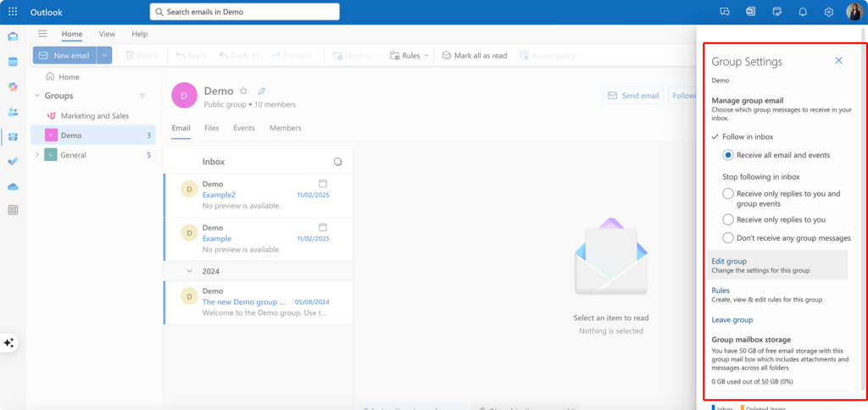
Task: Click the select-all icon beside Inbox
Action: tap(337, 162)
